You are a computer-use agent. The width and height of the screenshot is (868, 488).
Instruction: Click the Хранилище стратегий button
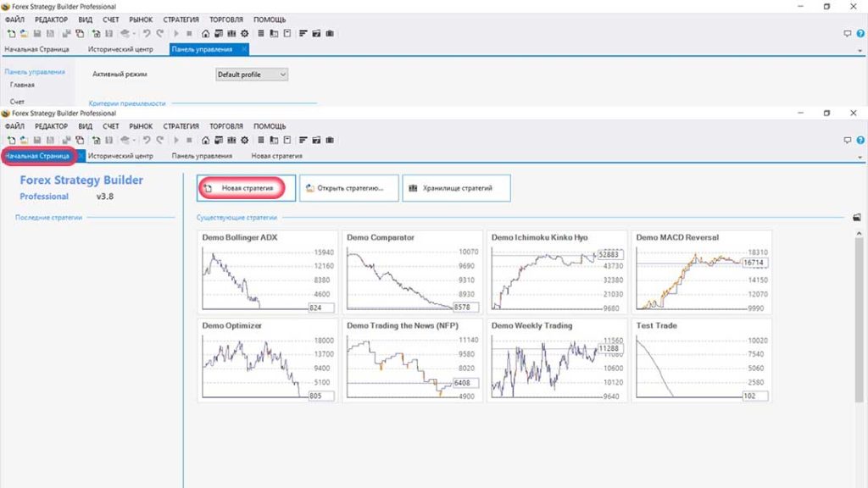457,188
